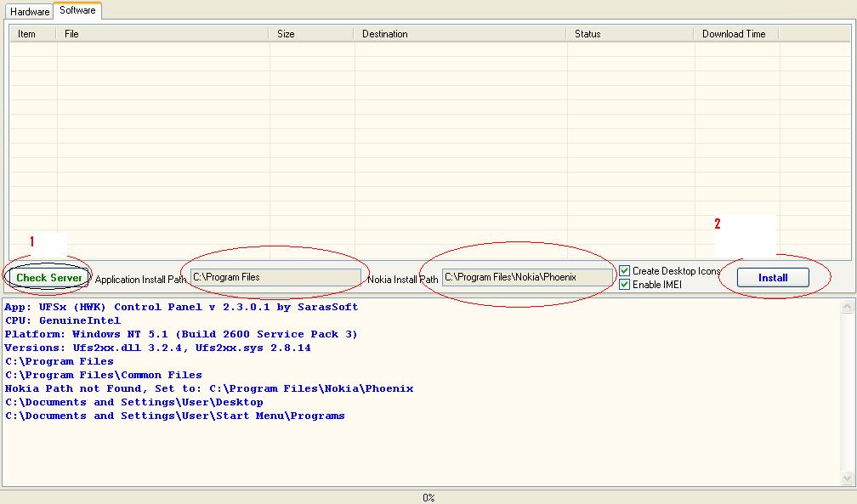
Task: Click the 'Start Menu\Programs' log line
Action: click(175, 416)
